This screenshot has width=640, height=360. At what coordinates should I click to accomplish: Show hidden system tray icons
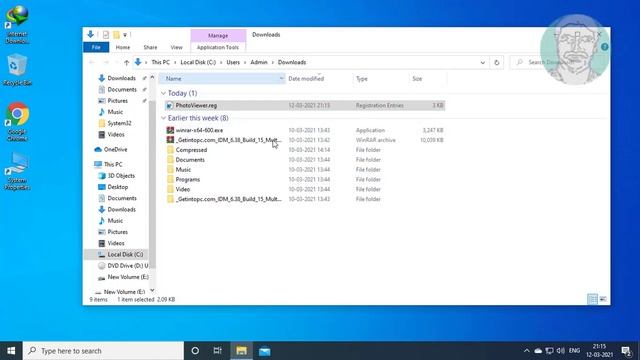click(x=527, y=351)
